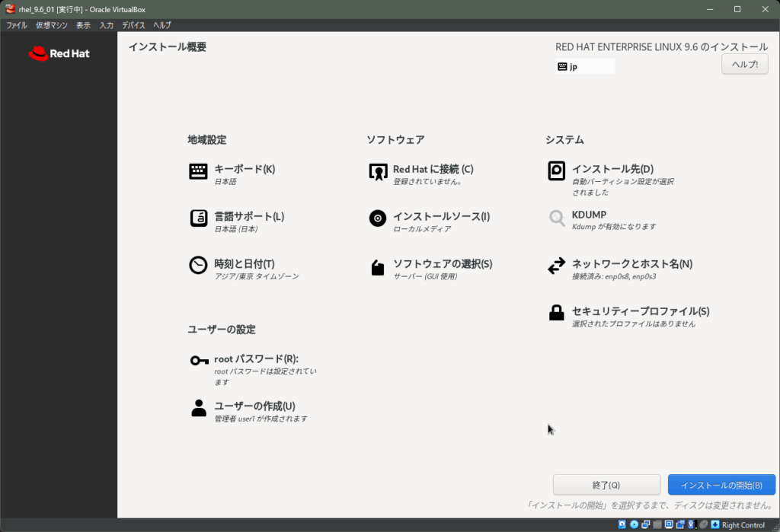Screen dimensions: 780x532
Task: Click status text 管理者 user1 が作成されます
Action: click(261, 419)
